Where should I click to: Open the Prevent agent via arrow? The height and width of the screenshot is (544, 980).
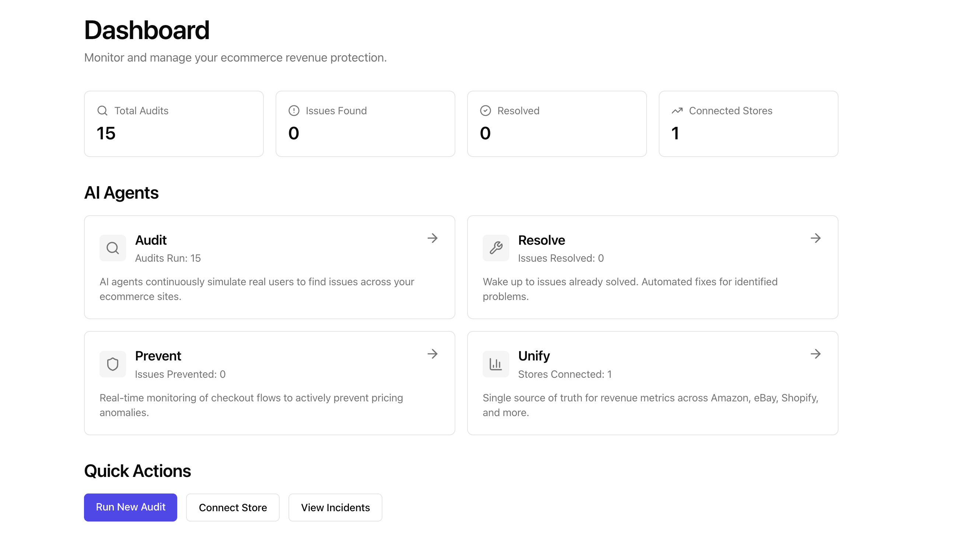[433, 354]
